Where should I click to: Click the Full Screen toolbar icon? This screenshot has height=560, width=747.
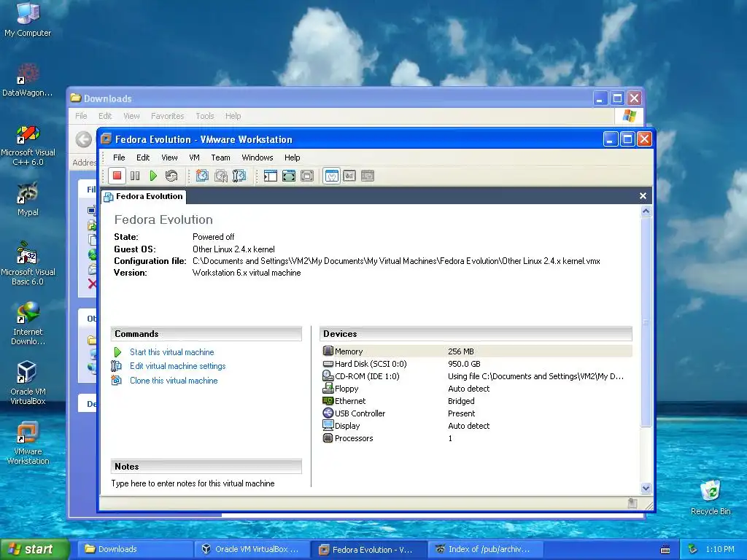[x=289, y=176]
